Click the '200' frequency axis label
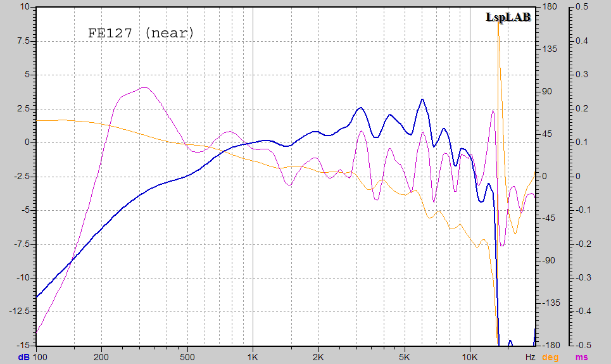Viewport: 611px width, 364px height. click(101, 357)
